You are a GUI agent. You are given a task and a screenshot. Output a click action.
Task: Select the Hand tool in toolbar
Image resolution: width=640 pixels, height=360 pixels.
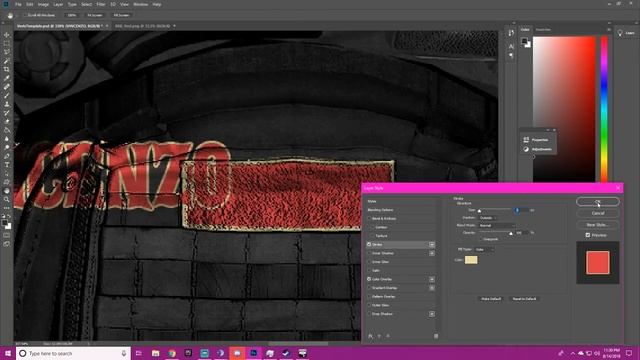click(x=7, y=191)
